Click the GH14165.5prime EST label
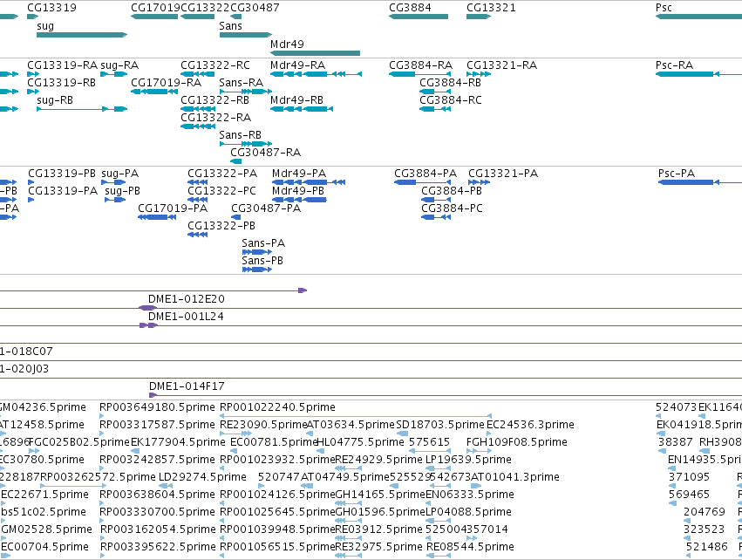742x560 pixels. [x=380, y=495]
